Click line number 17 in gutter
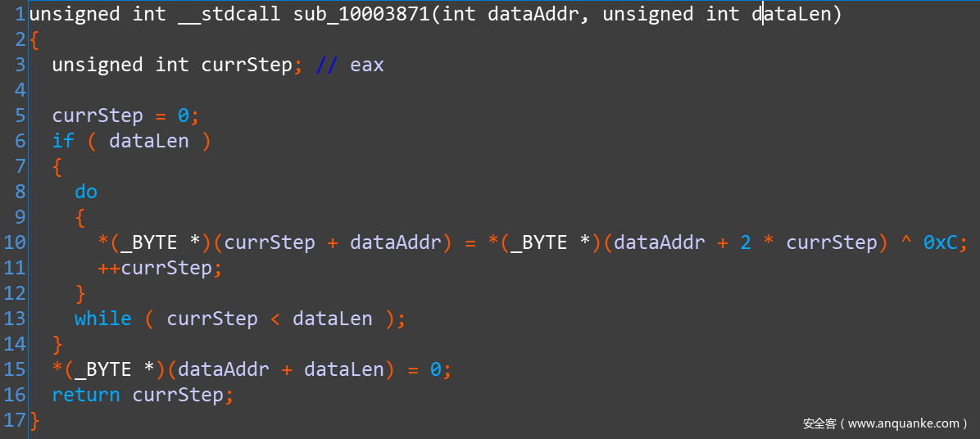 15,420
